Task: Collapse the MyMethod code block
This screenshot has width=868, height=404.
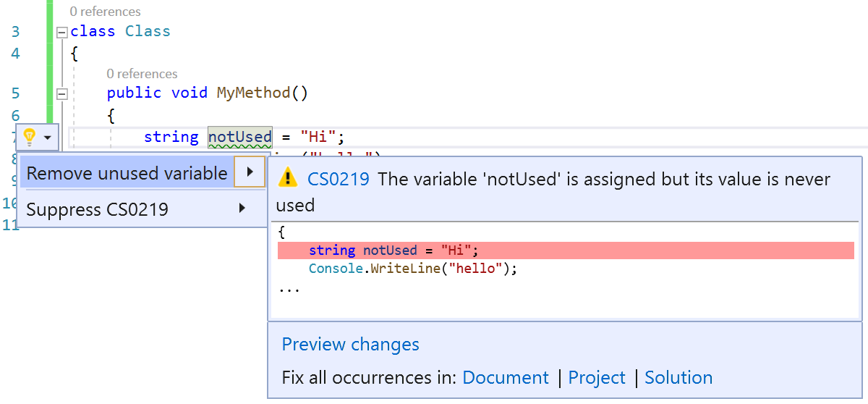Action: (61, 93)
